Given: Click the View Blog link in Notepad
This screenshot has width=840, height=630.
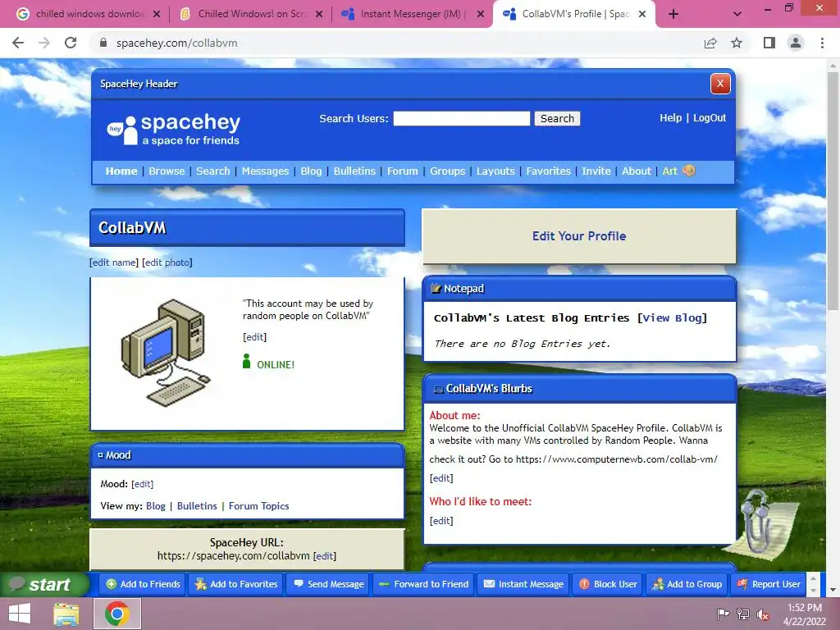Looking at the screenshot, I should [x=672, y=317].
